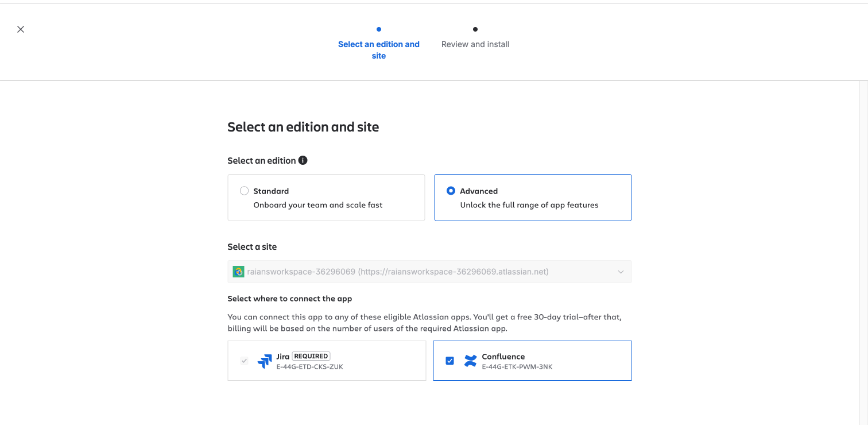Click the scrollbar on the right edge
868x425 pixels.
point(865,172)
